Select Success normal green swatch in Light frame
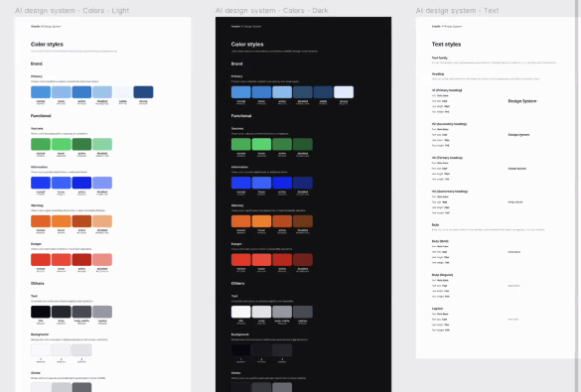 pos(41,144)
